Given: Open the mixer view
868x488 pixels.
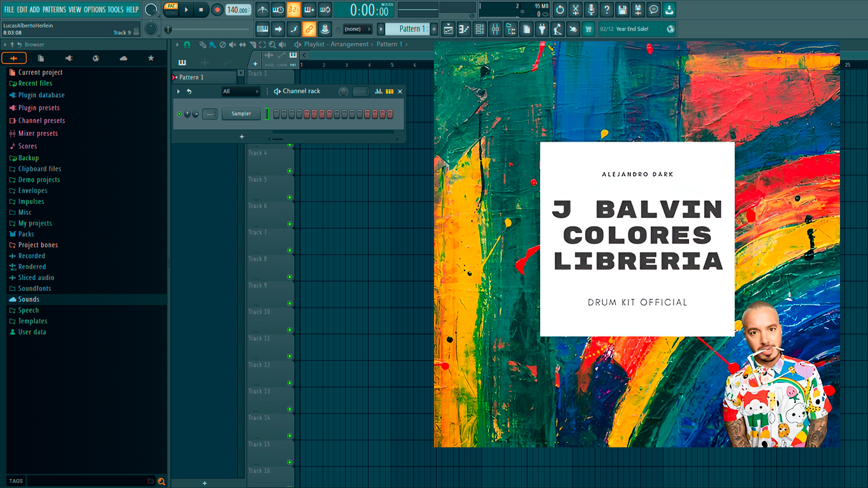Looking at the screenshot, I should point(495,29).
